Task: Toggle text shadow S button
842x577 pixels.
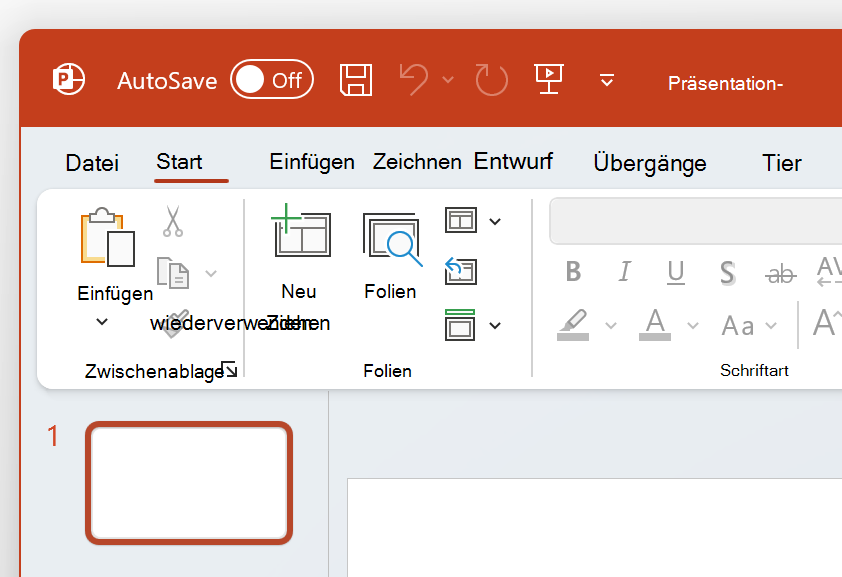Action: (728, 273)
